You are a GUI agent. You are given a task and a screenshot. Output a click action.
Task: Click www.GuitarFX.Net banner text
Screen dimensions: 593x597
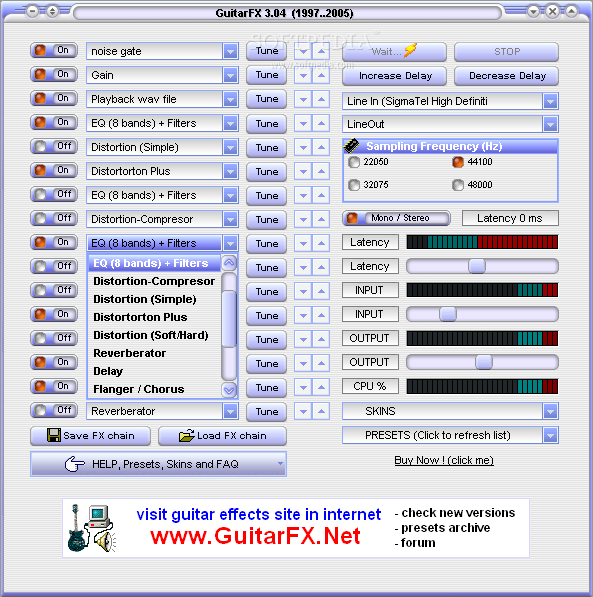255,536
